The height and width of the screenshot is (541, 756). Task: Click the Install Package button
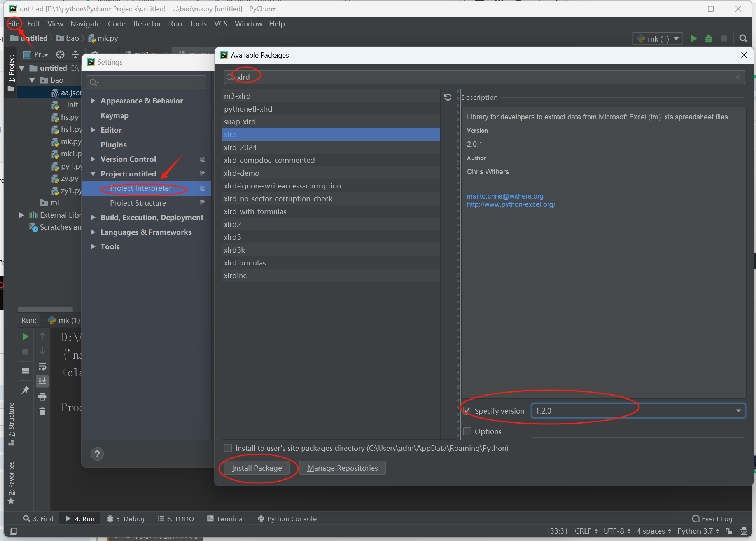(257, 468)
